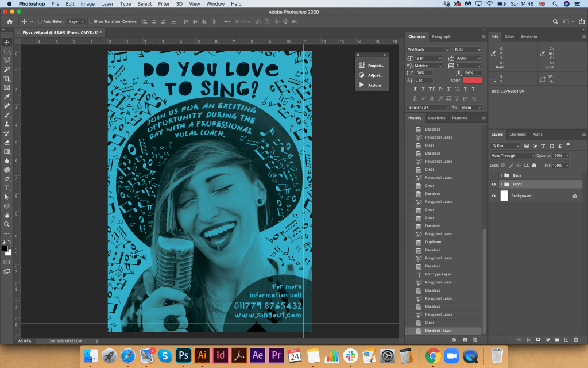Screen dimensions: 588x368
Task: Pick the Horizontal Type tool
Action: [7, 188]
